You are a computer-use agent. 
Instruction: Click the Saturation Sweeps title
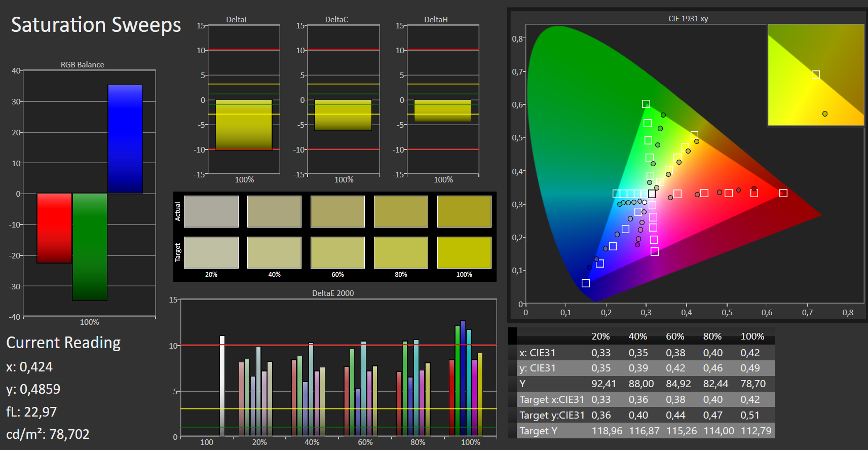[96, 25]
